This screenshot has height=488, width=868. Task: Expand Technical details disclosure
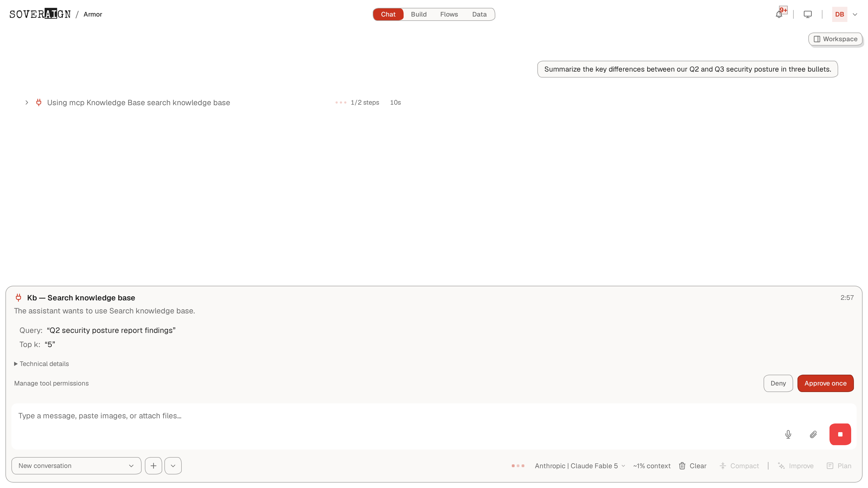[x=42, y=364]
